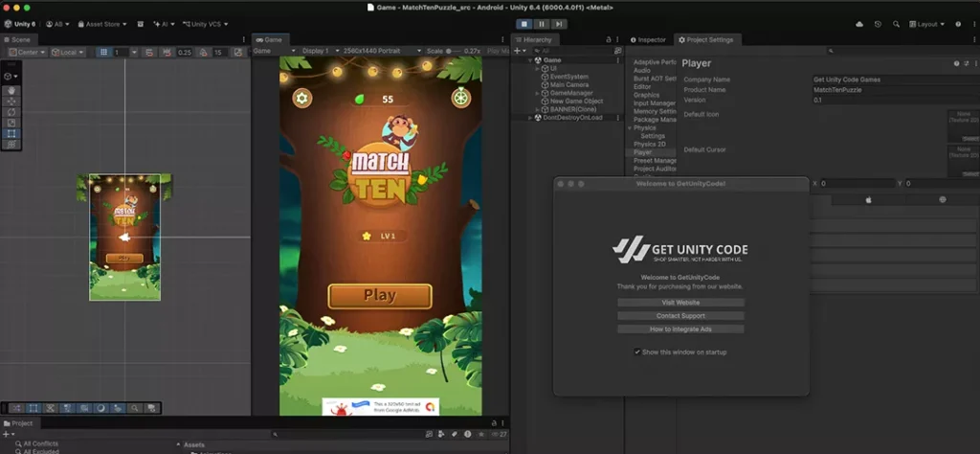Viewport: 980px width, 454px height.
Task: Toggle grid snapping icon in Scene toolbar
Action: [x=148, y=53]
